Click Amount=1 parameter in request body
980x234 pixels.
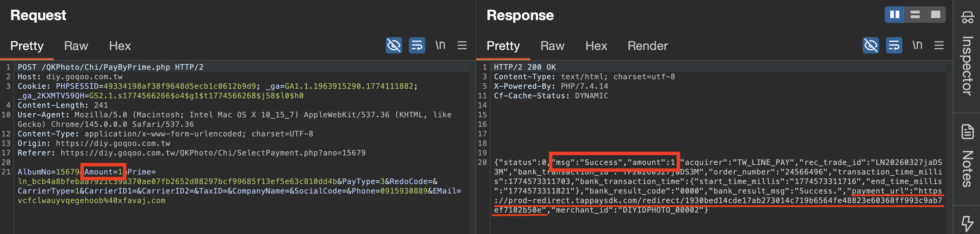(103, 172)
